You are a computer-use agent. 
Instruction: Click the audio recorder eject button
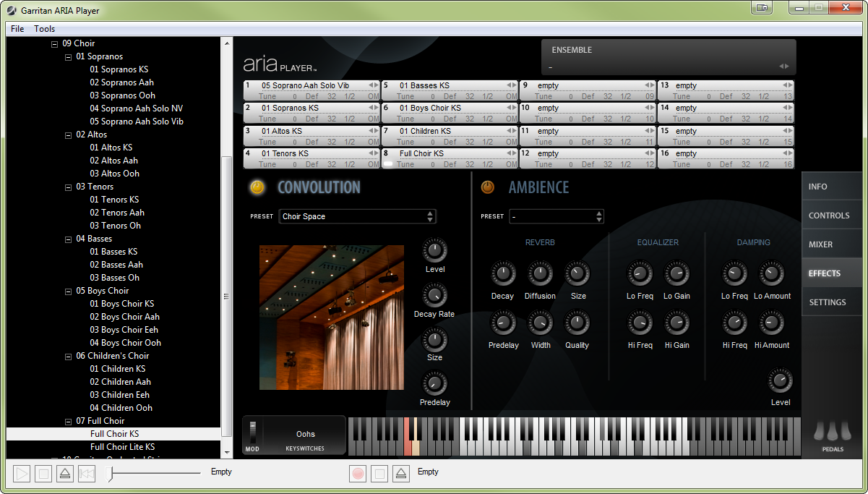pos(401,474)
